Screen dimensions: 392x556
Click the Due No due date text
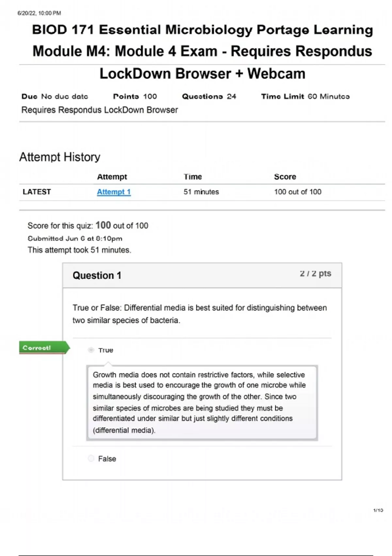55,96
